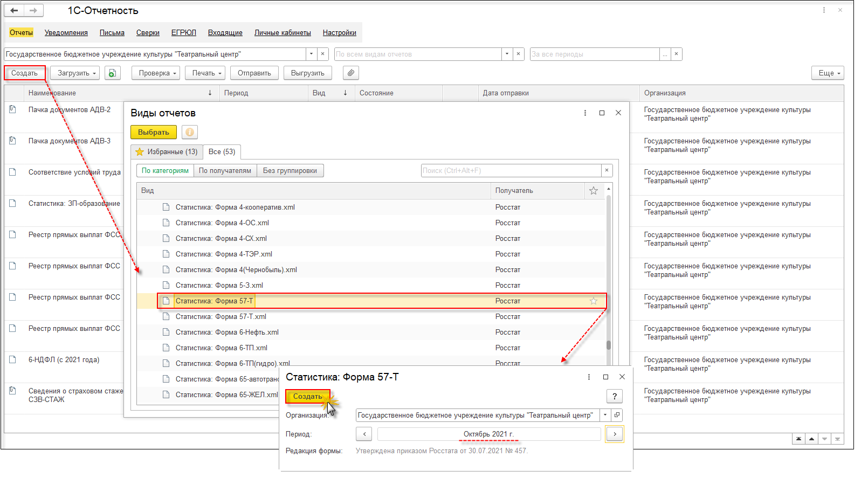Click Выгрузить button
This screenshot has height=485, width=868.
[308, 73]
